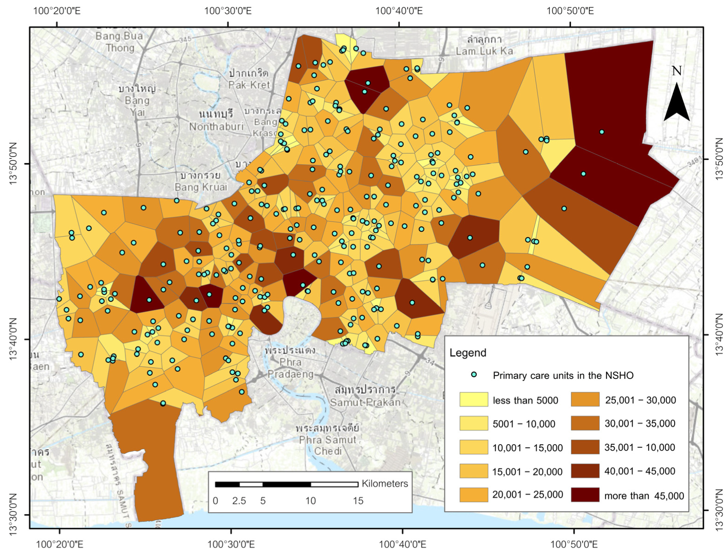Choose the '25,001 – 30,000' legend swatch

[x=585, y=400]
